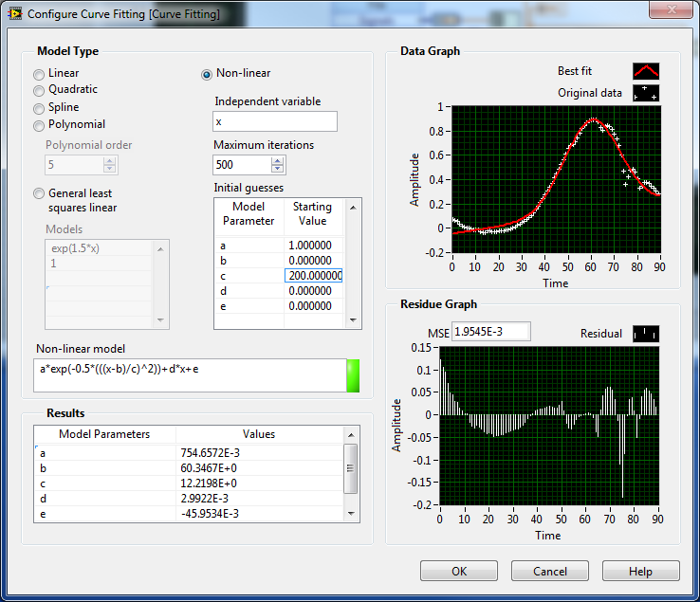The image size is (700, 602).
Task: Click the Original data legend swatch
Action: 646,93
